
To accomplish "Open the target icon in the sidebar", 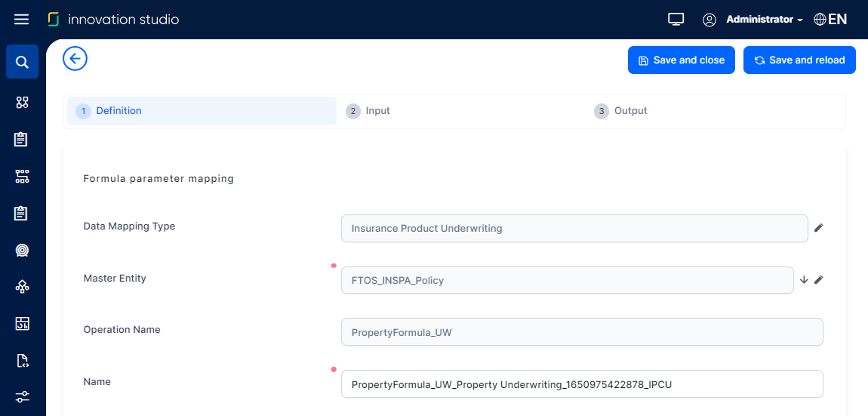I will pos(22,250).
